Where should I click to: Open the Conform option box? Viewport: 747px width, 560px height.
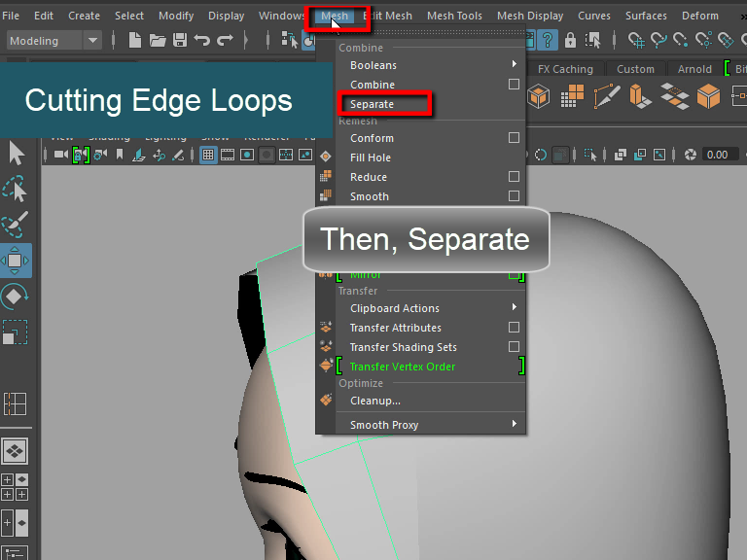tap(514, 138)
